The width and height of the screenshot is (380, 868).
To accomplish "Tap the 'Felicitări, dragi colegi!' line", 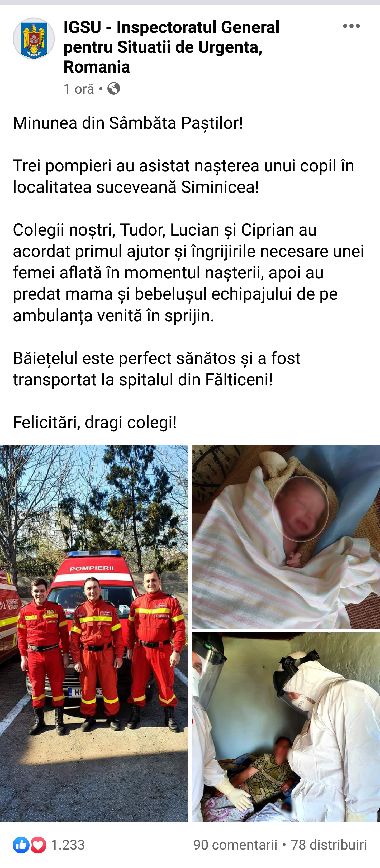I will 95,422.
